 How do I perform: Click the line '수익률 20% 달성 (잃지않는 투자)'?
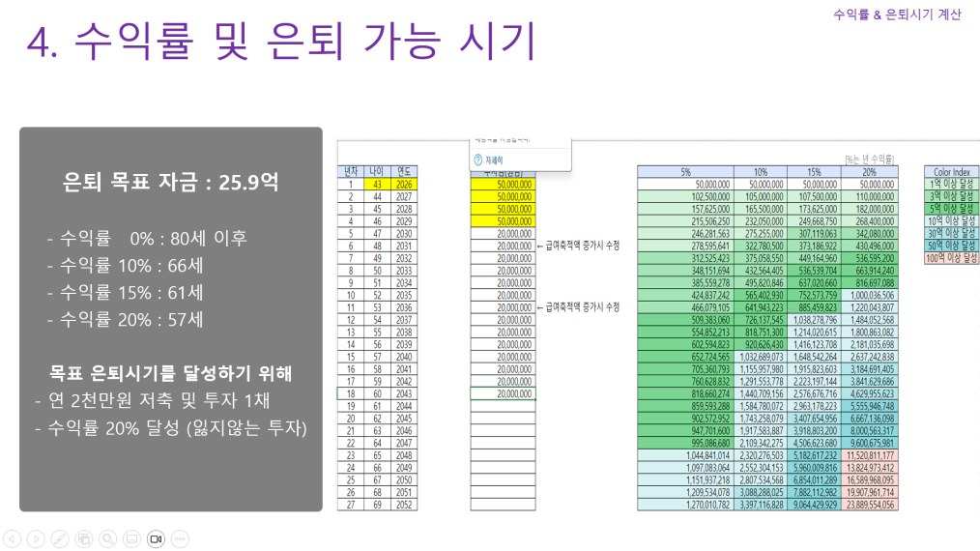click(x=171, y=428)
